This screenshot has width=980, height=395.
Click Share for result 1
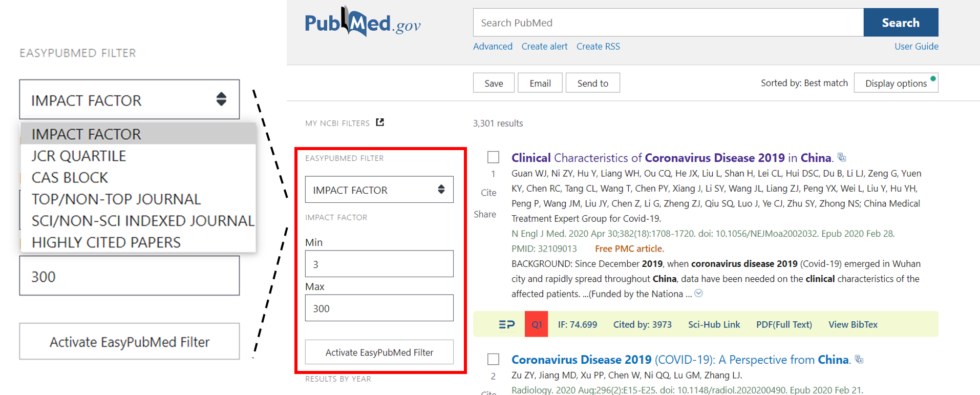485,214
